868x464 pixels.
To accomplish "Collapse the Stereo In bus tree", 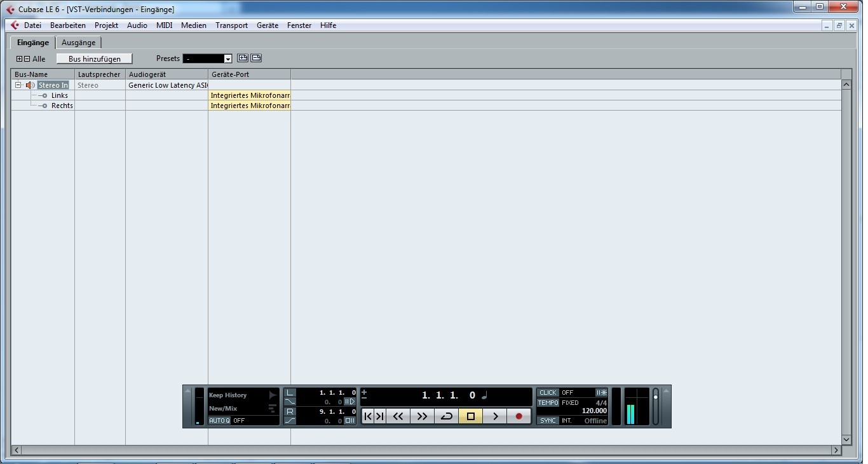I will click(x=18, y=85).
